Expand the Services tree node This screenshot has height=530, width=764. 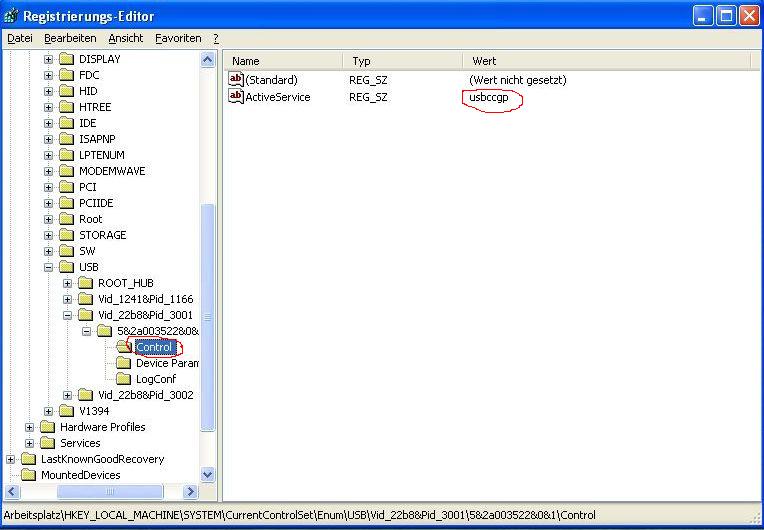pyautogui.click(x=29, y=443)
